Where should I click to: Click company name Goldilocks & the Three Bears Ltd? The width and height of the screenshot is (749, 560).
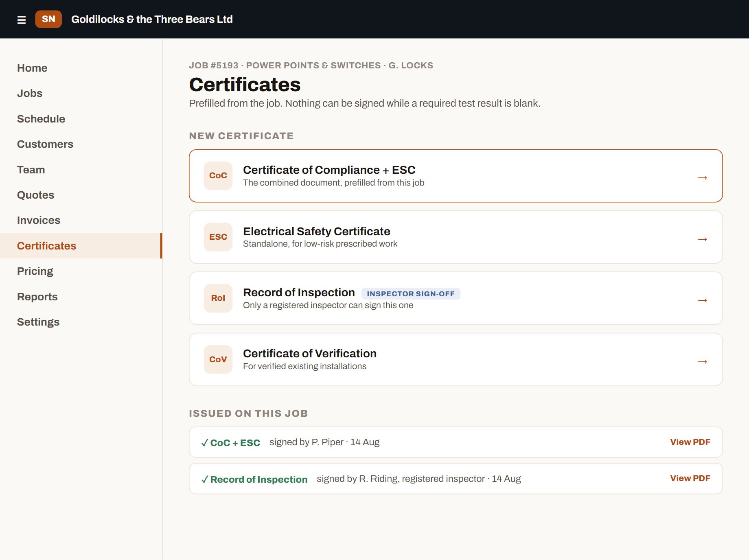[x=152, y=19]
